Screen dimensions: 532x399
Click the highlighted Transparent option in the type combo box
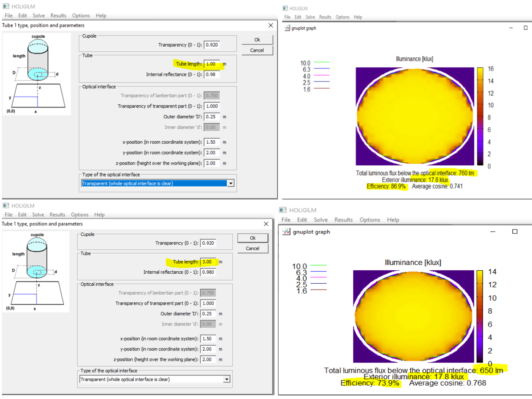(x=154, y=184)
